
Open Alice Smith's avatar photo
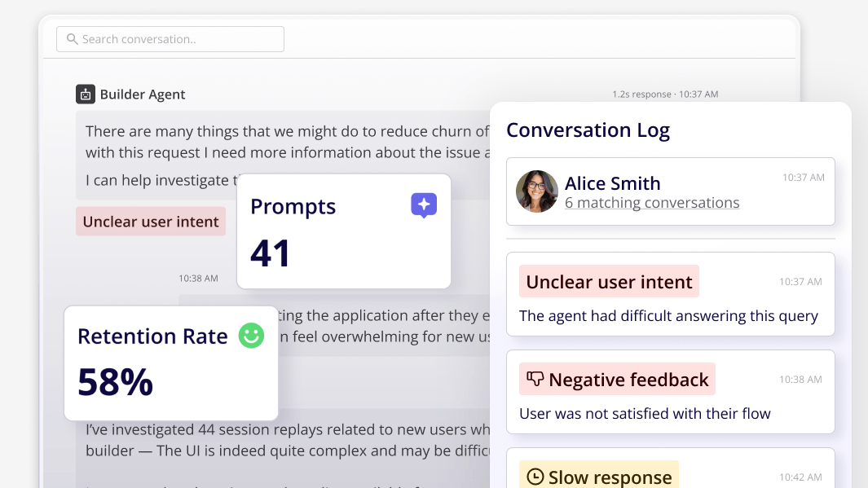537,191
